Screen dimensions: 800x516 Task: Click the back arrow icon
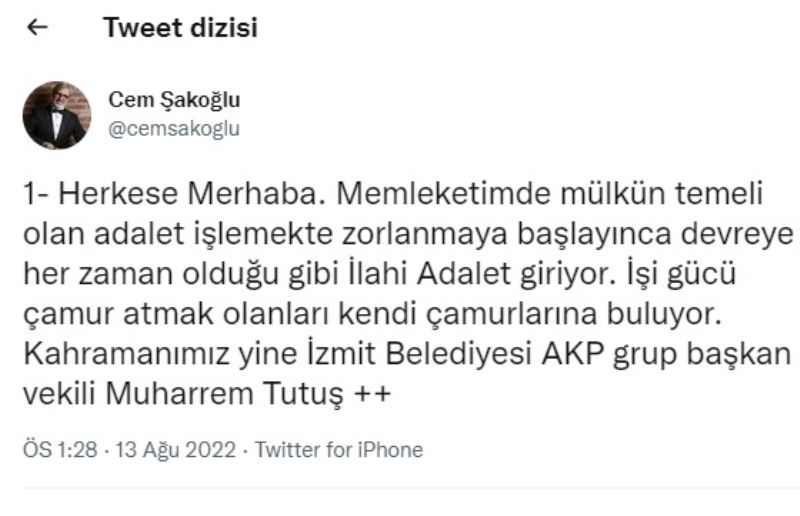coord(37,29)
